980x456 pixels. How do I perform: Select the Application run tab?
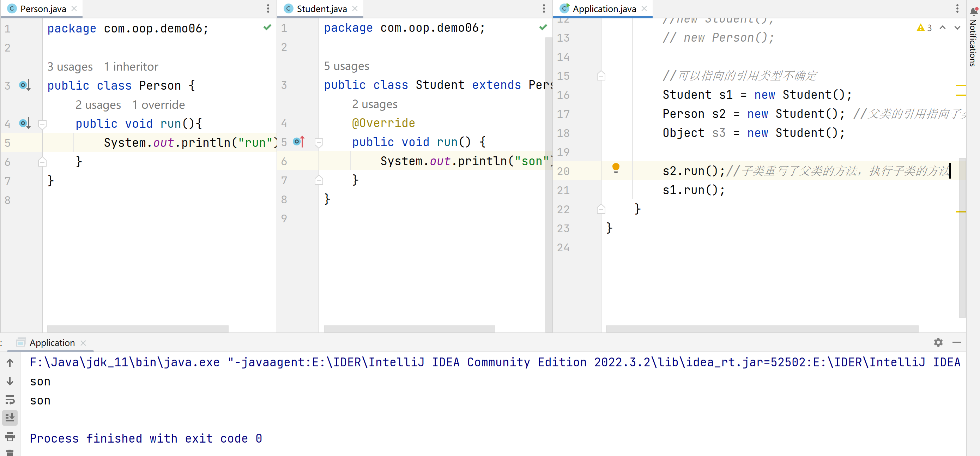[x=52, y=343]
